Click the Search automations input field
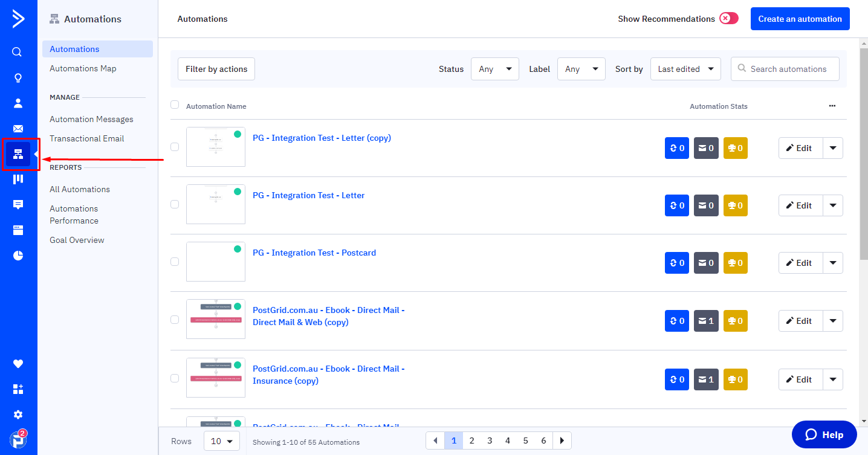This screenshot has height=455, width=868. (x=788, y=69)
